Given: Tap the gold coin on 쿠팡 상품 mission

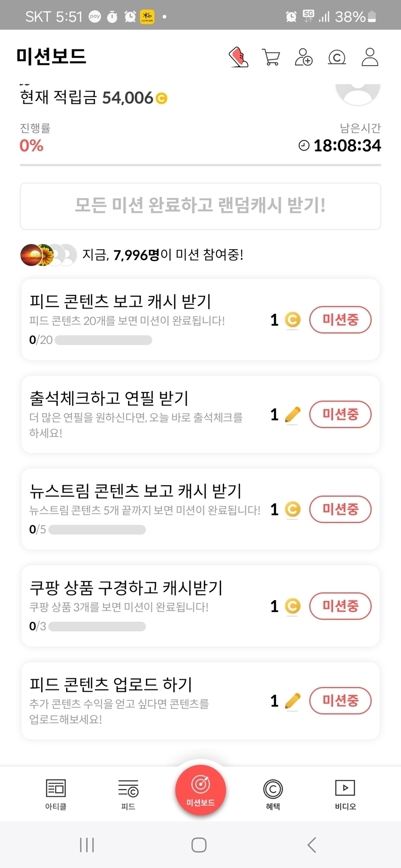Looking at the screenshot, I should tap(293, 606).
